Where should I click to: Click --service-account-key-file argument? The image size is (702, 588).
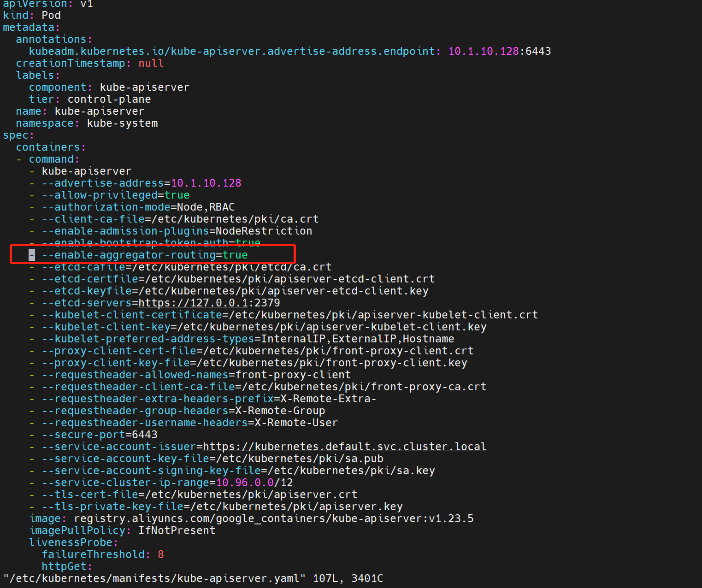tap(212, 459)
